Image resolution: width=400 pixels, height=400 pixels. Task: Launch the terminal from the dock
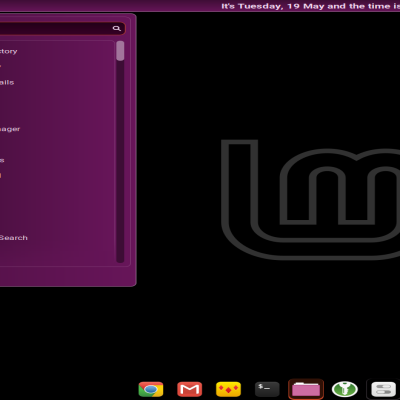(267, 389)
